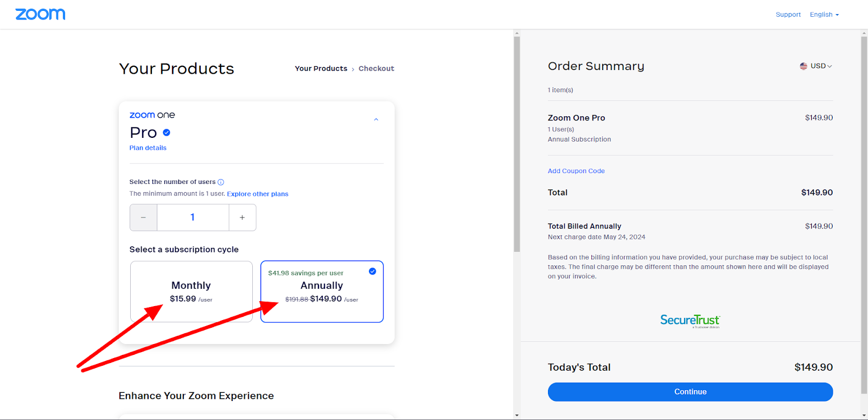Select the Monthly subscription cycle

point(191,291)
